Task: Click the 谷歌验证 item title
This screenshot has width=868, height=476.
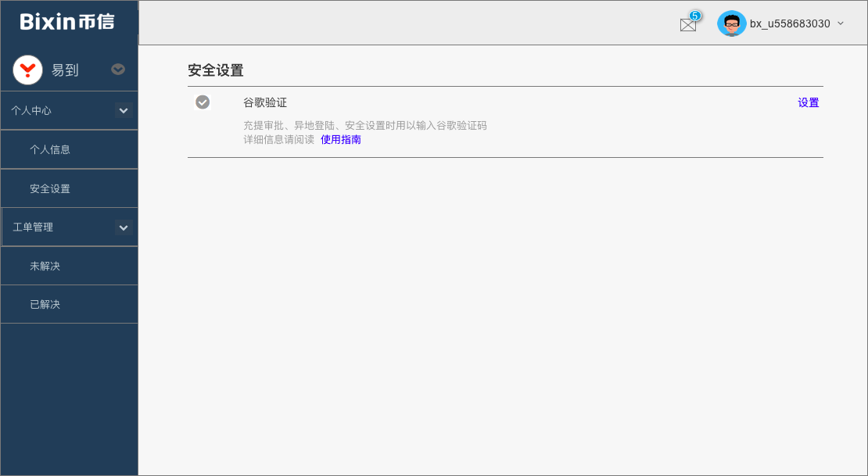Action: [265, 102]
